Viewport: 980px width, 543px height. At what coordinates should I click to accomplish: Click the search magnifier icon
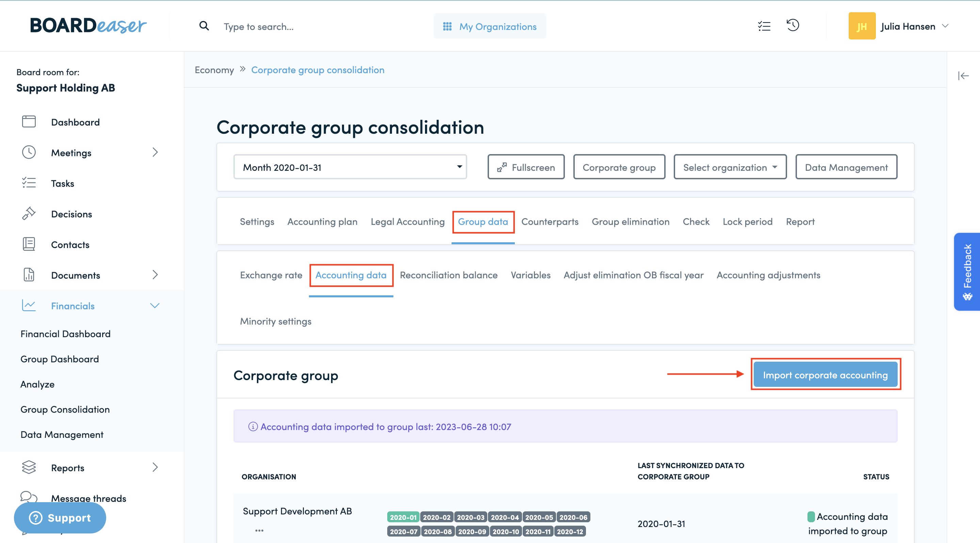click(x=204, y=26)
